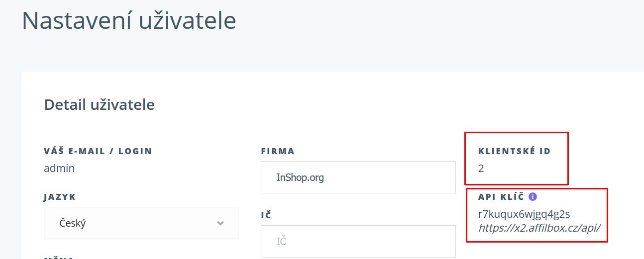The width and height of the screenshot is (644, 259).
Task: Click the info icon beside API KLÍČ
Action: pos(533,196)
